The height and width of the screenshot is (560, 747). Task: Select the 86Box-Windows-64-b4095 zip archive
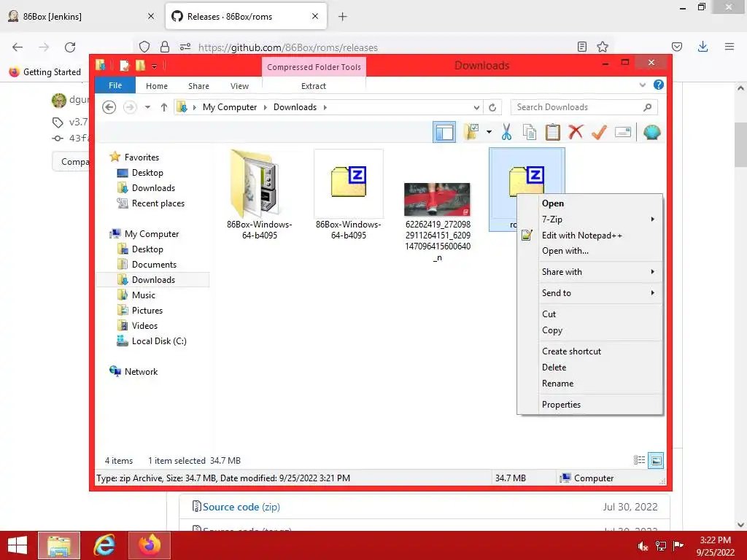point(348,194)
